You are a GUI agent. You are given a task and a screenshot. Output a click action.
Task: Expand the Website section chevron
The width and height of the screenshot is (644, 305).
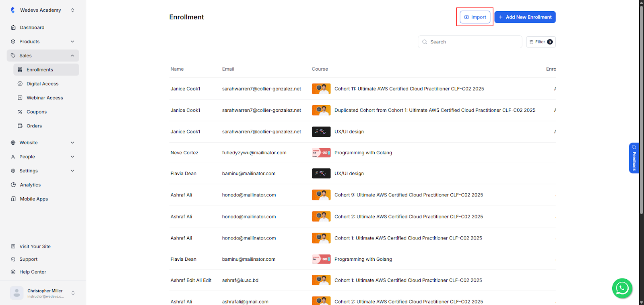coord(72,143)
